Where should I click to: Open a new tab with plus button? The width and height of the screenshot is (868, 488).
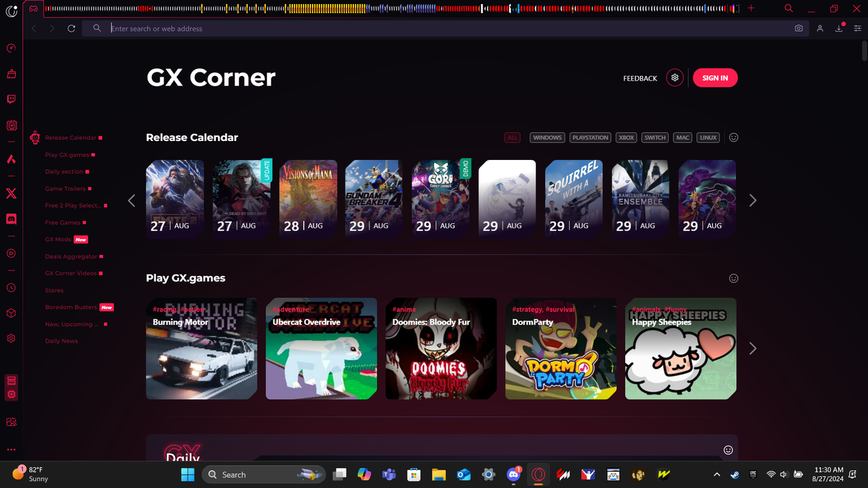[x=751, y=8]
